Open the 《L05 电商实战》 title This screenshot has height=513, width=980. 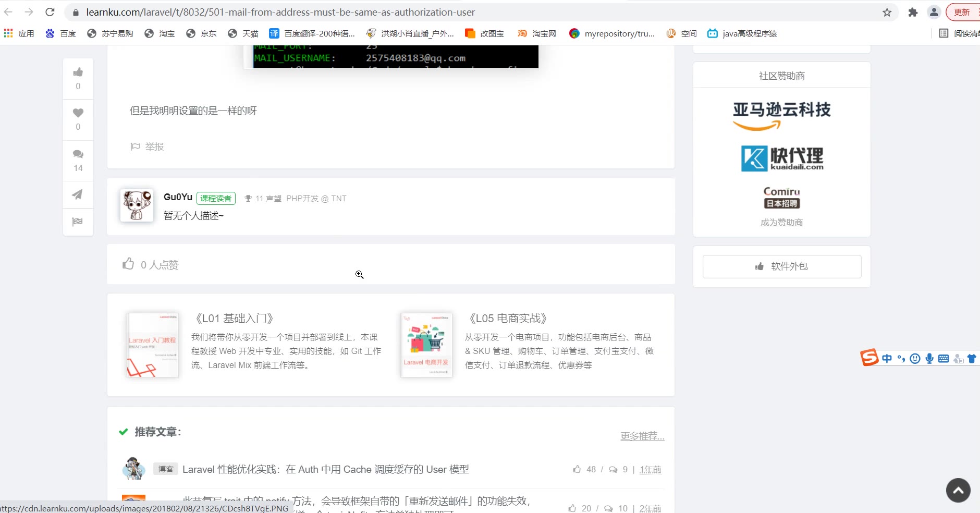coord(508,319)
